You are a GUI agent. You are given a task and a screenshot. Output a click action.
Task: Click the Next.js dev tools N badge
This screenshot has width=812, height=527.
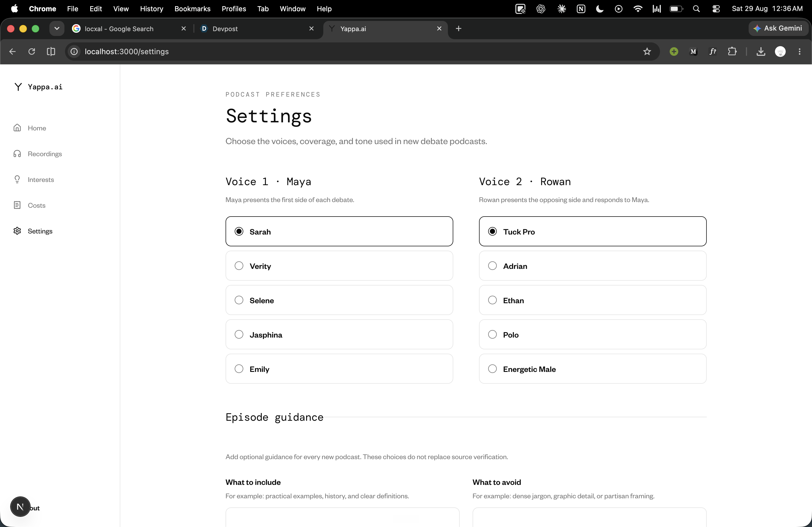point(20,507)
